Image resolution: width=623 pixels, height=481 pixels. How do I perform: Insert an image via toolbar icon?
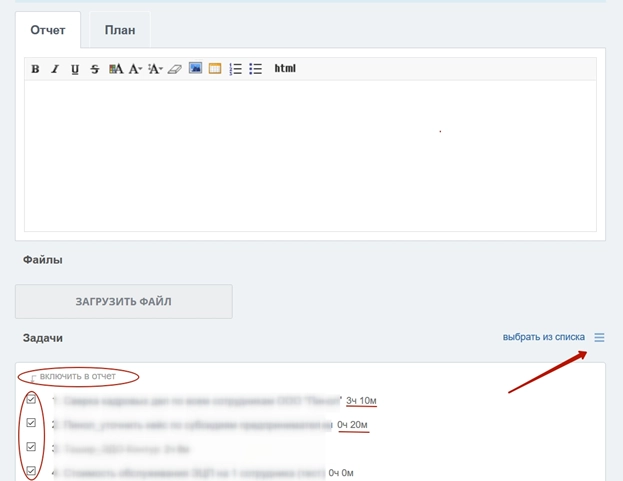pyautogui.click(x=196, y=69)
